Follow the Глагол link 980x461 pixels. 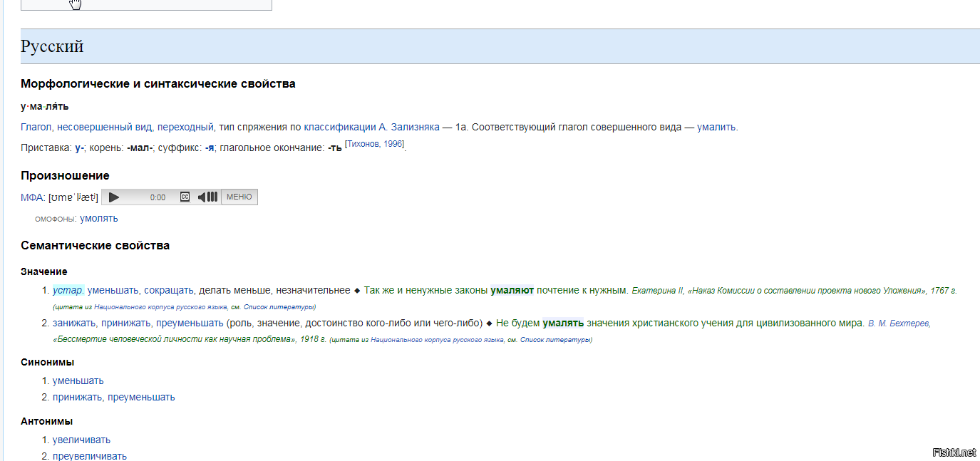coord(36,128)
